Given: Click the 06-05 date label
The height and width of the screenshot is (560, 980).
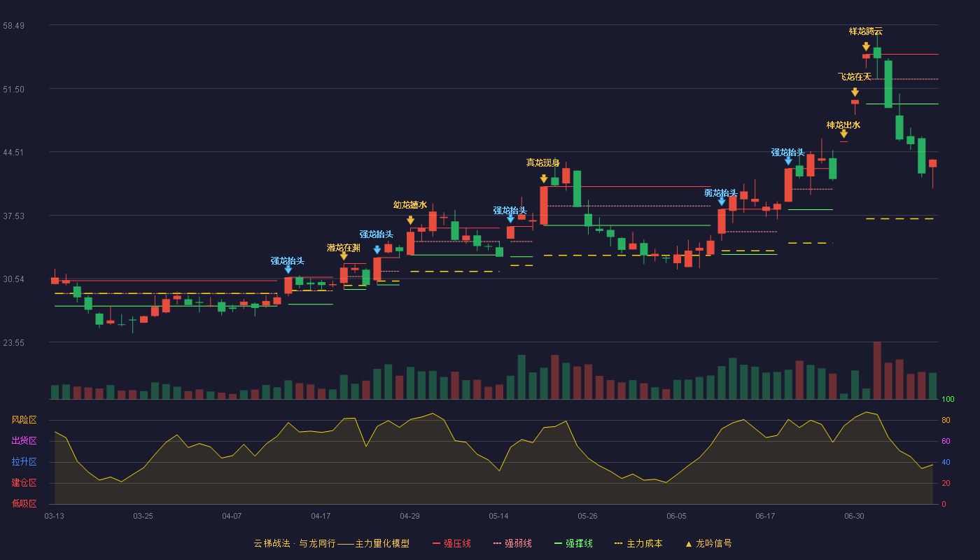Looking at the screenshot, I should click(676, 516).
